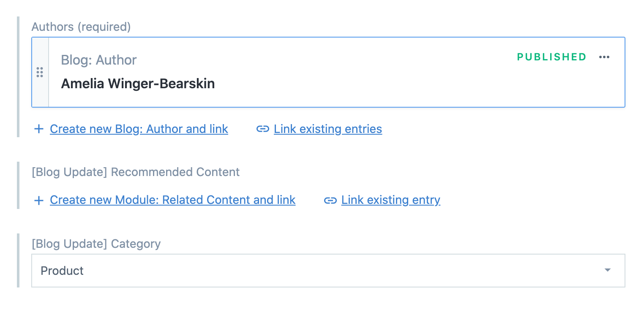Click the chain-link icon beside Link existing entries
Viewport: 644px width, 309px height.
pos(262,129)
